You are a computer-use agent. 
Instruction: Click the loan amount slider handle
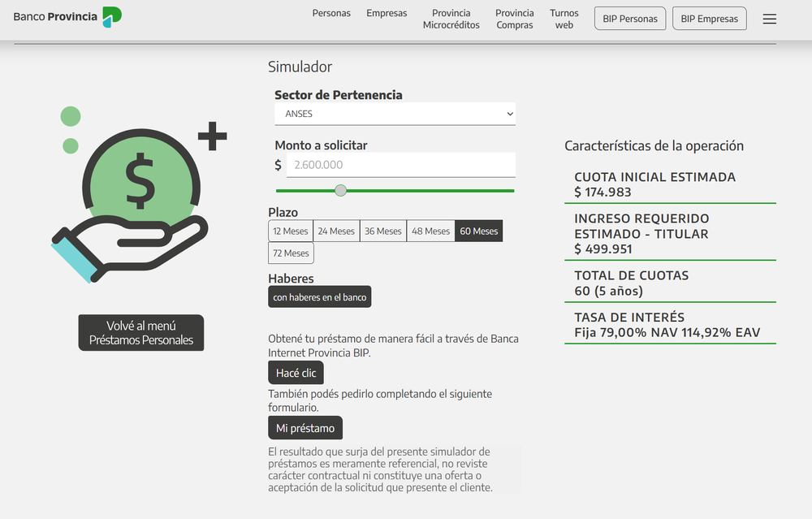(x=340, y=191)
